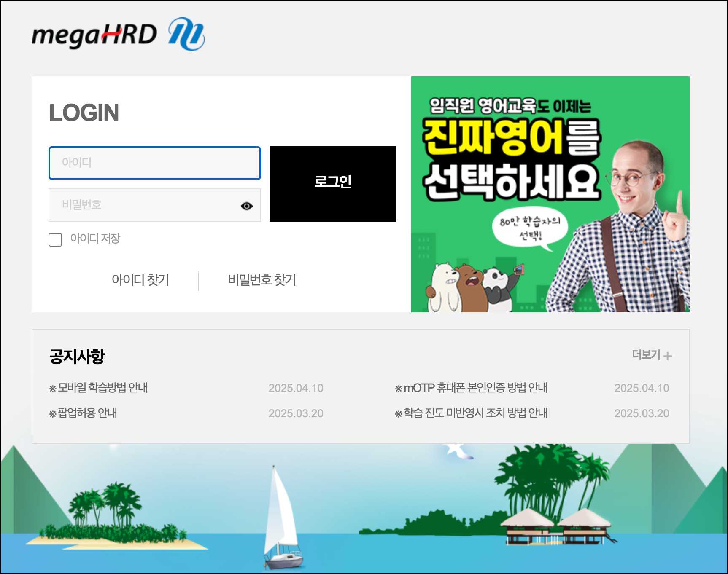728x574 pixels.
Task: Click the ※ icon before 팝업허용 안내
Action: (52, 413)
